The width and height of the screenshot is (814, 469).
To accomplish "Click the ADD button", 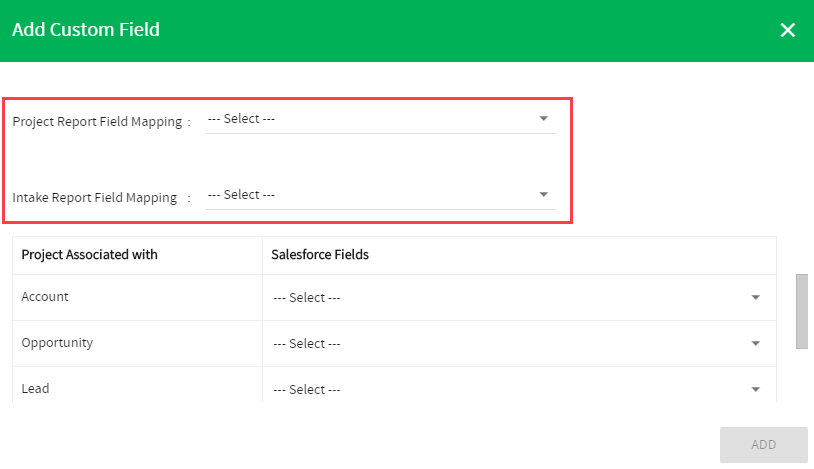I will (x=764, y=445).
